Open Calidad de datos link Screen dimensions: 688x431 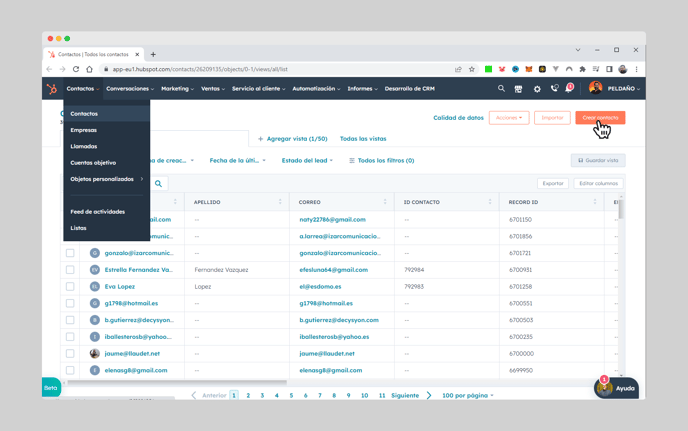tap(458, 118)
